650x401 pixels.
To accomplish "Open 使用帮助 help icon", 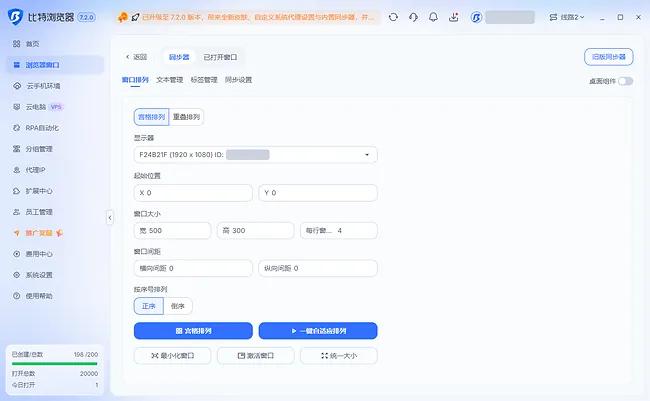I will pyautogui.click(x=17, y=296).
